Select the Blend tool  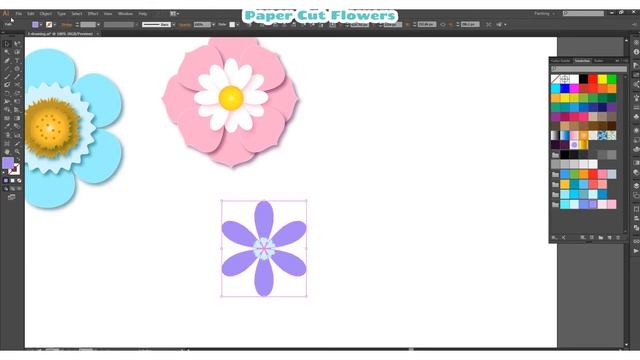(17, 127)
